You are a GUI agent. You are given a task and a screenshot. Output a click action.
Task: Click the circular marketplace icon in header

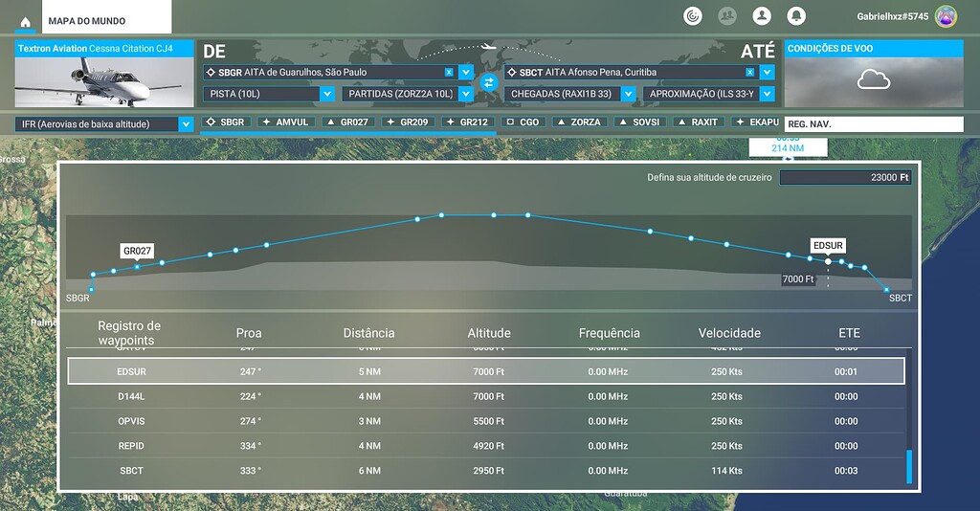tap(693, 16)
